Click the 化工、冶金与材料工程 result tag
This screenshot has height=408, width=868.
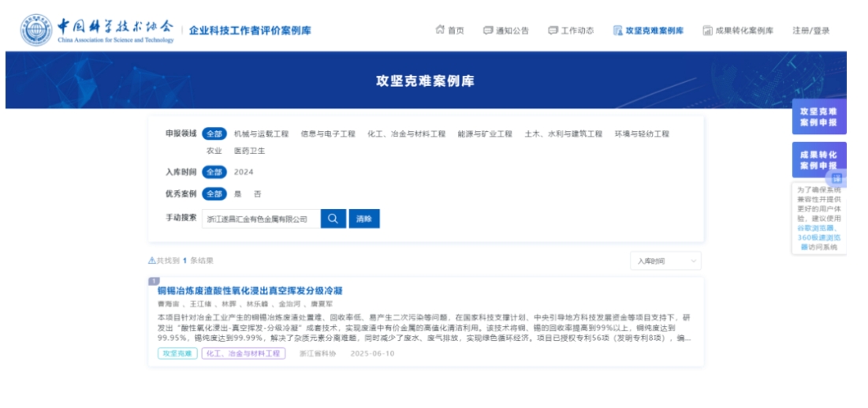point(243,354)
